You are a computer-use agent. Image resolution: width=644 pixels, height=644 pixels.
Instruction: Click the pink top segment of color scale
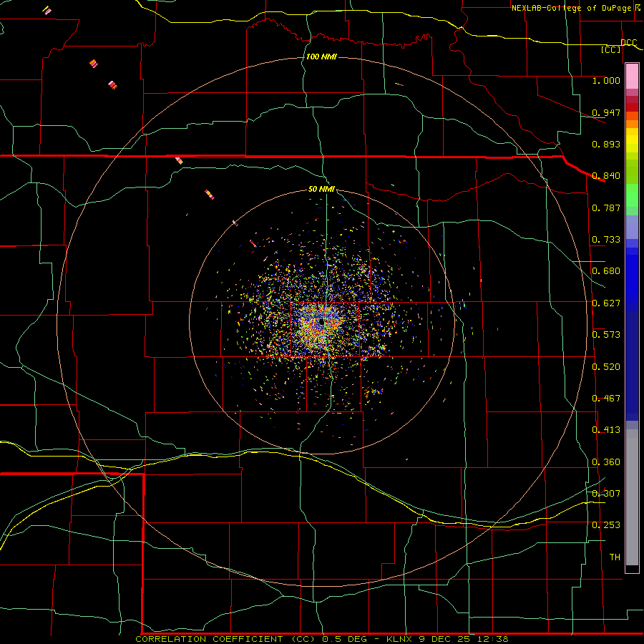632,77
